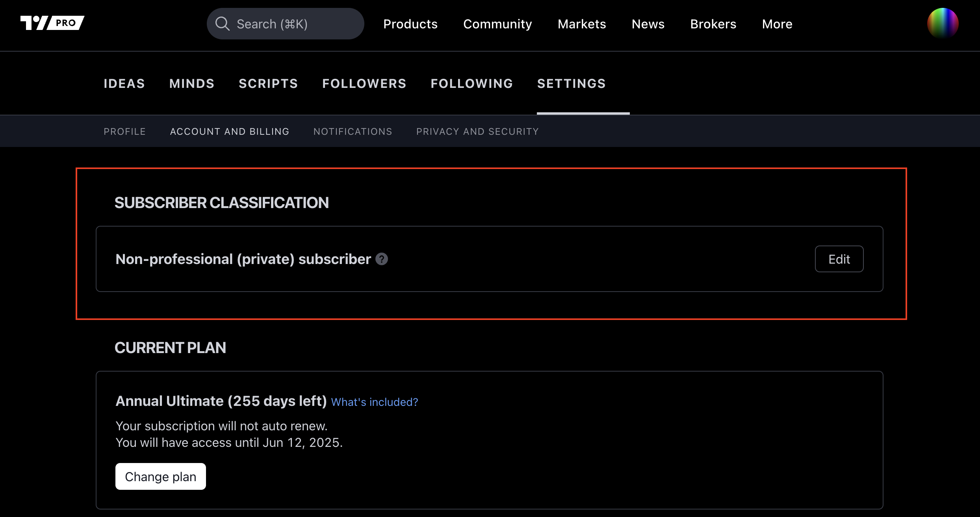View the Followers tab
The width and height of the screenshot is (980, 517).
pos(364,84)
